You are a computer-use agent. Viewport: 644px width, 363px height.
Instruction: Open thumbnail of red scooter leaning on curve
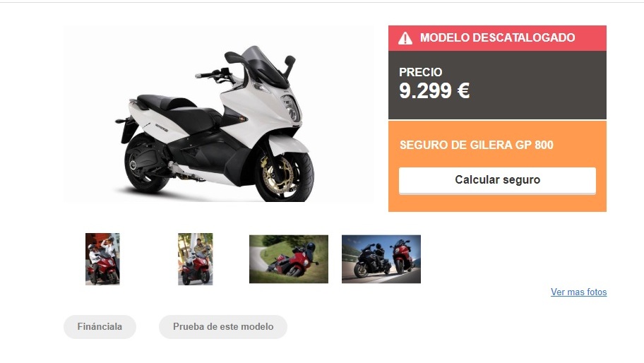289,259
